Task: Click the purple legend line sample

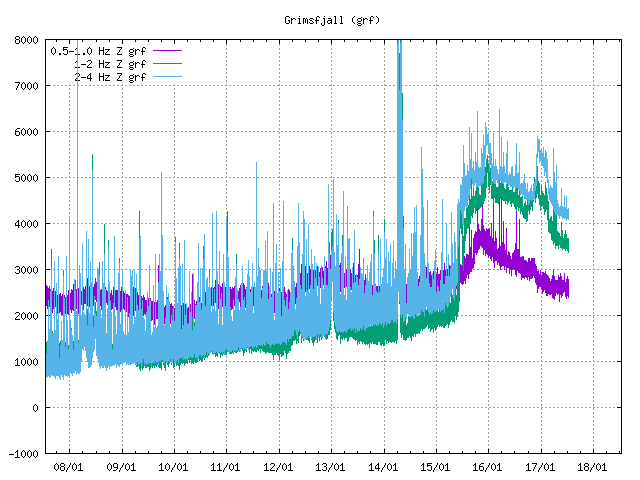Action: pos(167,51)
